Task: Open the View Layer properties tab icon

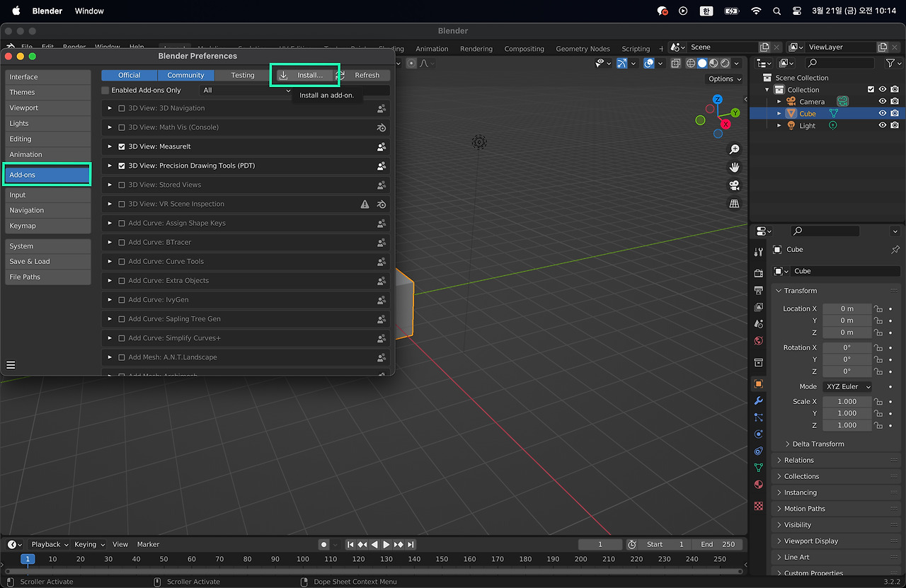Action: point(759,307)
